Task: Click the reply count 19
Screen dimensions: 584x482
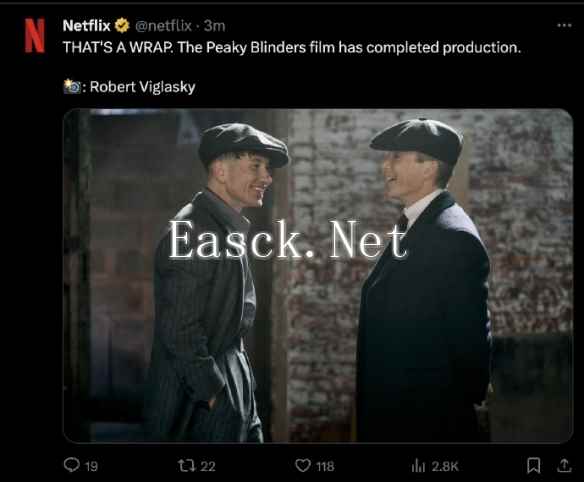Action: tap(91, 466)
